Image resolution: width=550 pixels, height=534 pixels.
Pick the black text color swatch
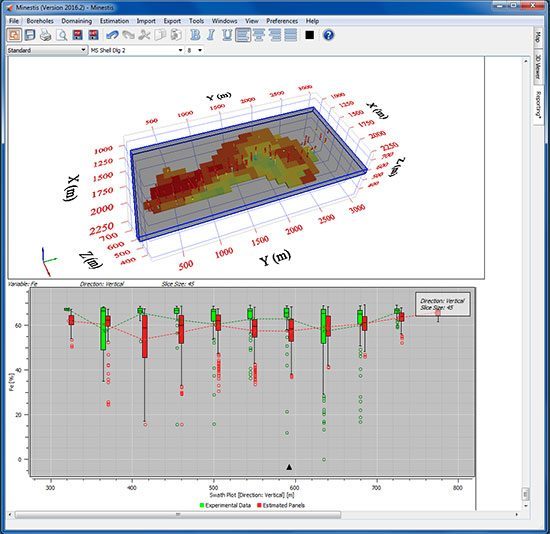tap(309, 35)
